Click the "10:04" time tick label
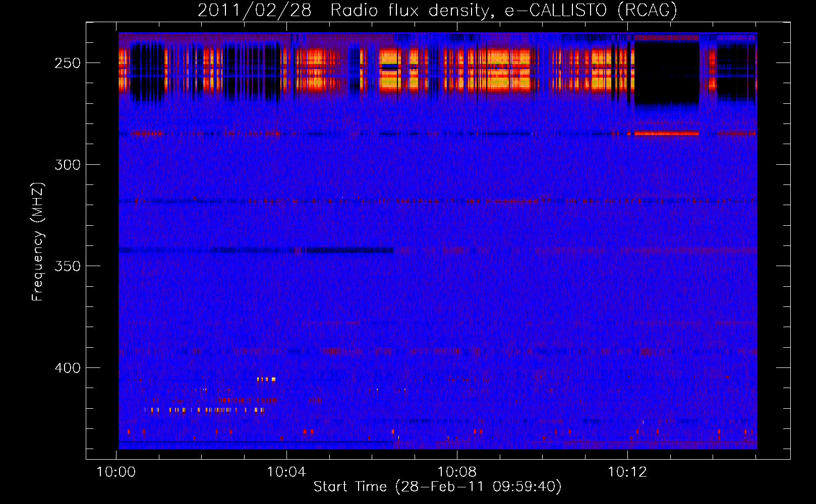816x504 pixels. click(286, 472)
